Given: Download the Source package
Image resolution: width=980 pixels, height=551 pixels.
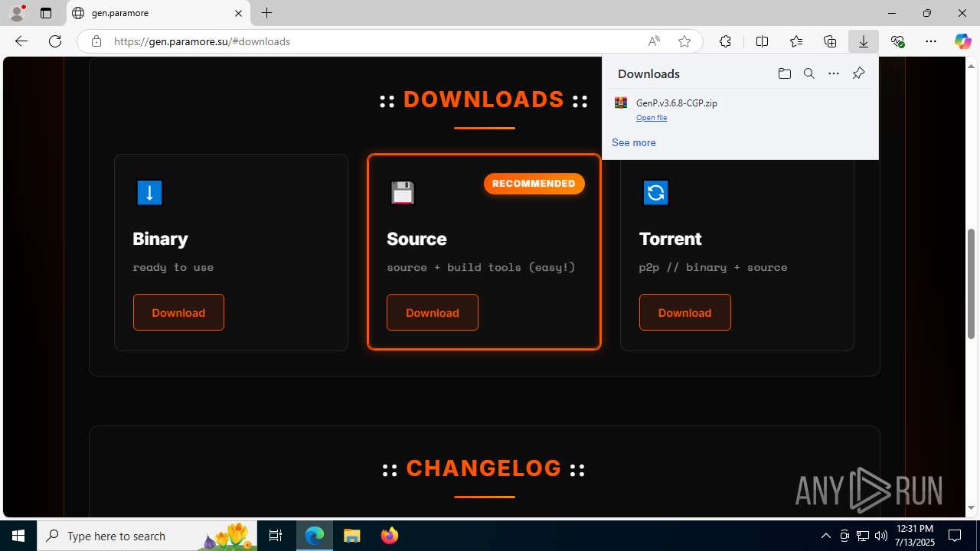Looking at the screenshot, I should tap(433, 312).
